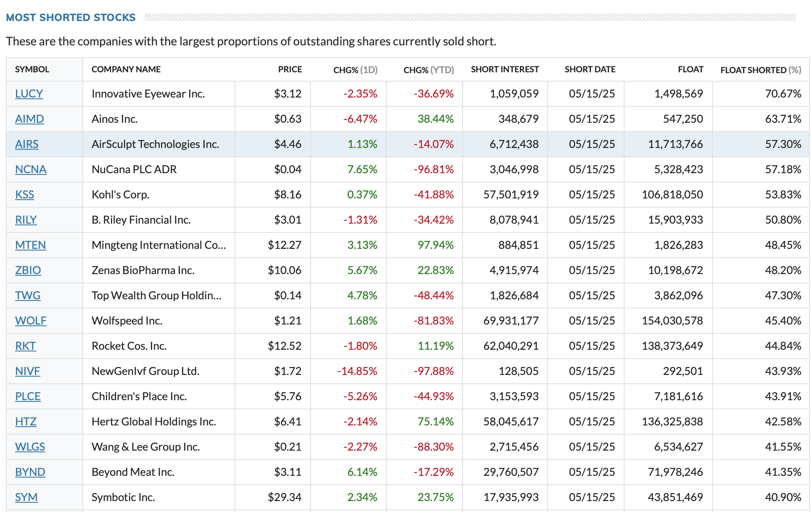The width and height of the screenshot is (812, 512).
Task: Click the Kohl's Corp. company name
Action: pos(121,195)
